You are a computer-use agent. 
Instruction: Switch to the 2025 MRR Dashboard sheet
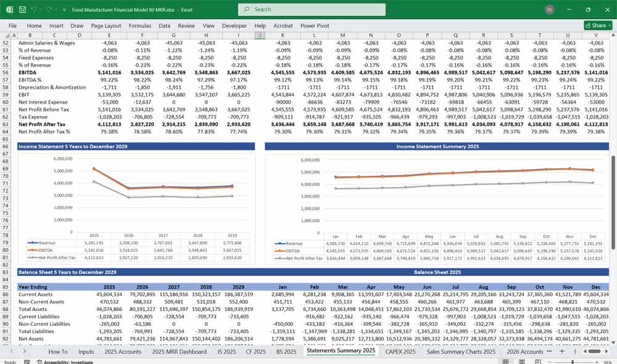click(178, 351)
